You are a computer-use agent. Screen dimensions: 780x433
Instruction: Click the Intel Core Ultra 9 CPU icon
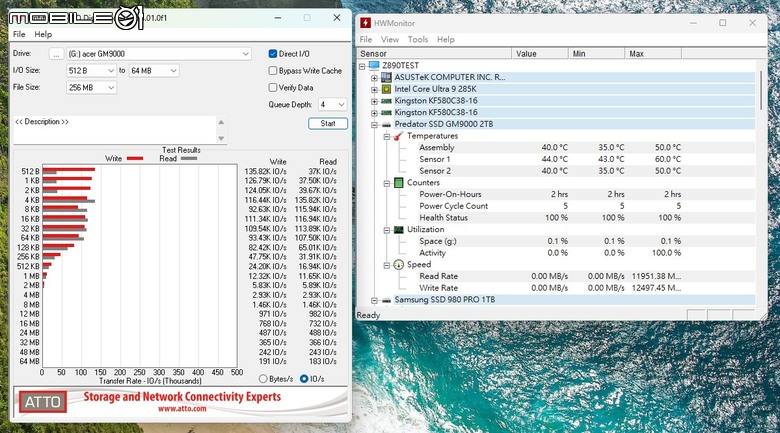point(386,89)
